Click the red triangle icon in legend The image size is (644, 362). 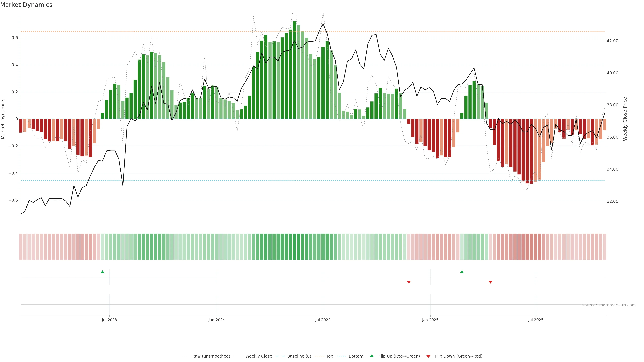[428, 356]
